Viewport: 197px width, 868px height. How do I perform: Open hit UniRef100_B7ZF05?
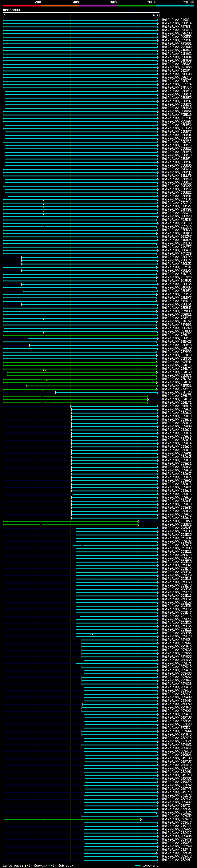point(176,853)
